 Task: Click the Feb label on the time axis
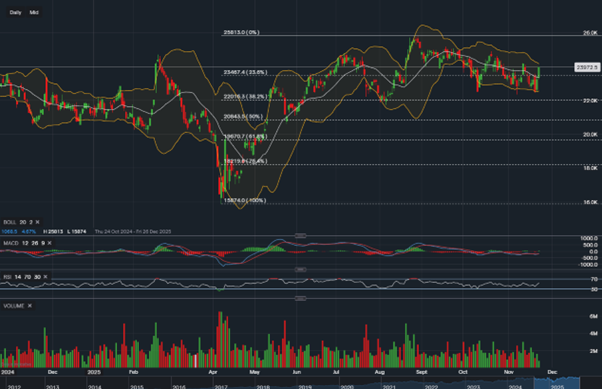point(133,372)
